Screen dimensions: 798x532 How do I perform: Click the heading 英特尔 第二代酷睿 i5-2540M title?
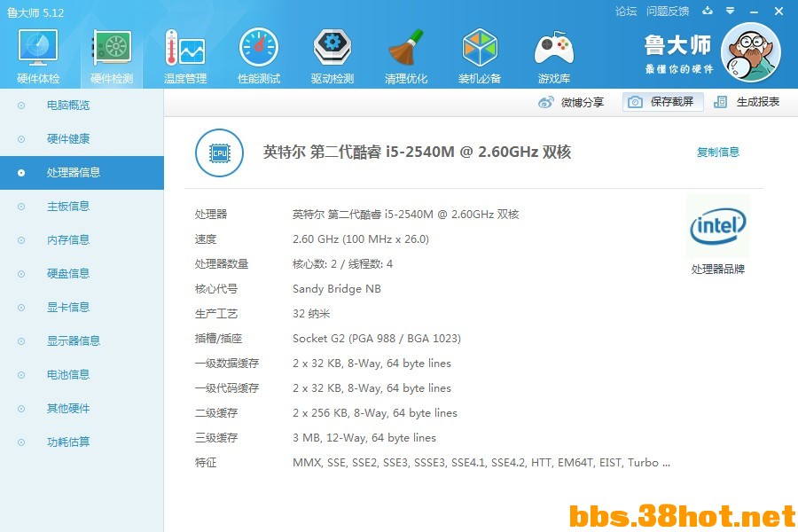pos(417,153)
